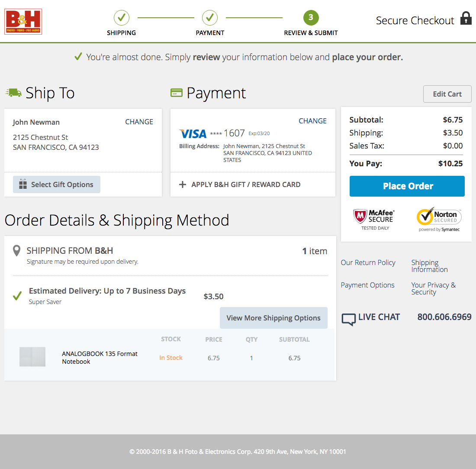Click the green checkmark next to Super Saver delivery
The height and width of the screenshot is (469, 476).
[17, 296]
